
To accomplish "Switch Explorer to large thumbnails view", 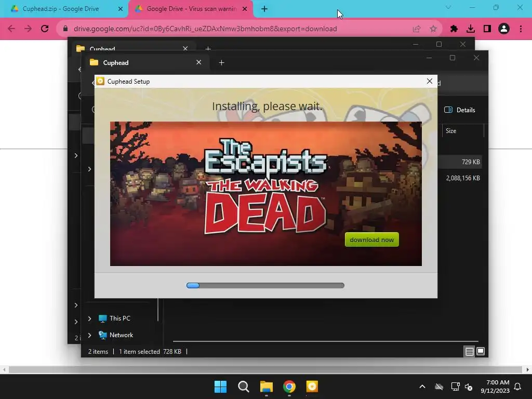I will point(481,351).
